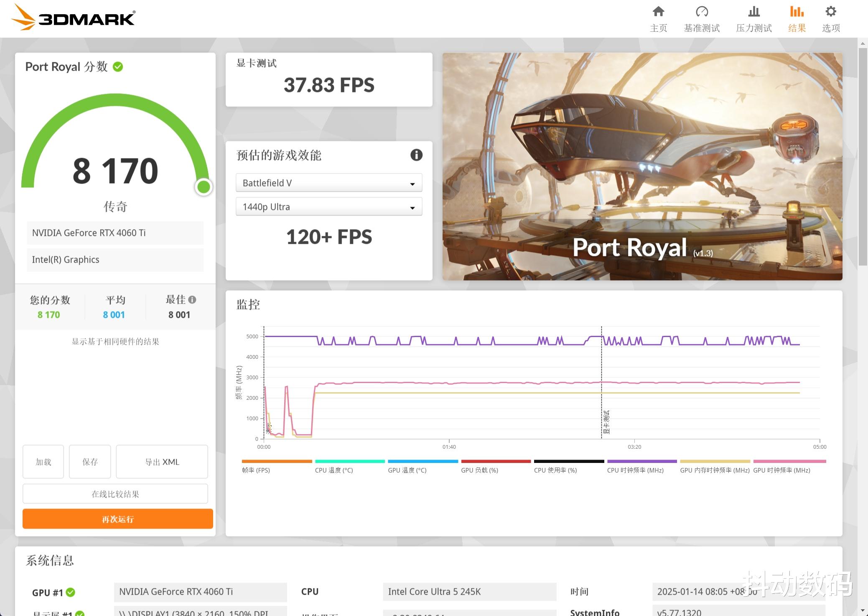The height and width of the screenshot is (616, 868).
Task: Click info icon in 预估的游戏效能 panel
Action: [416, 155]
